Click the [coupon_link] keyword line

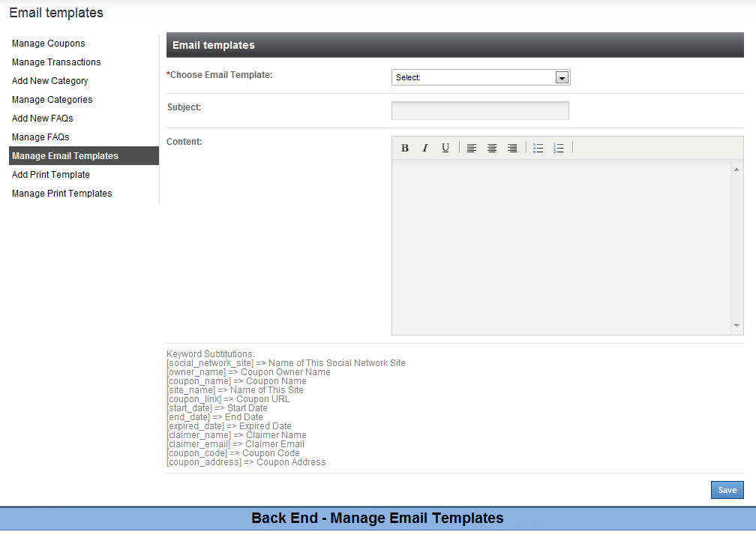pos(228,399)
